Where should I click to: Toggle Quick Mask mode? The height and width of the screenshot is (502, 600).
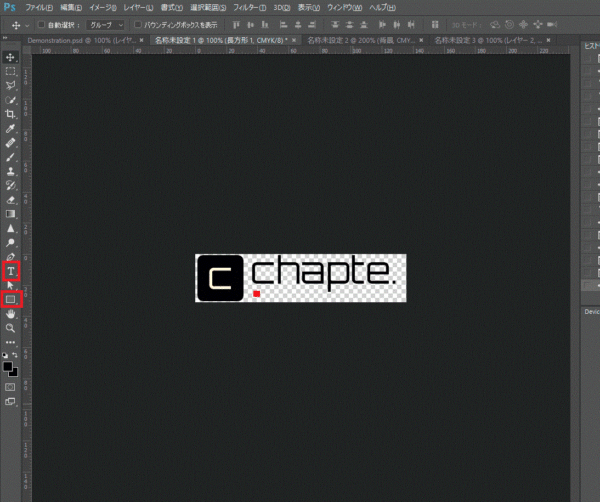click(x=10, y=387)
